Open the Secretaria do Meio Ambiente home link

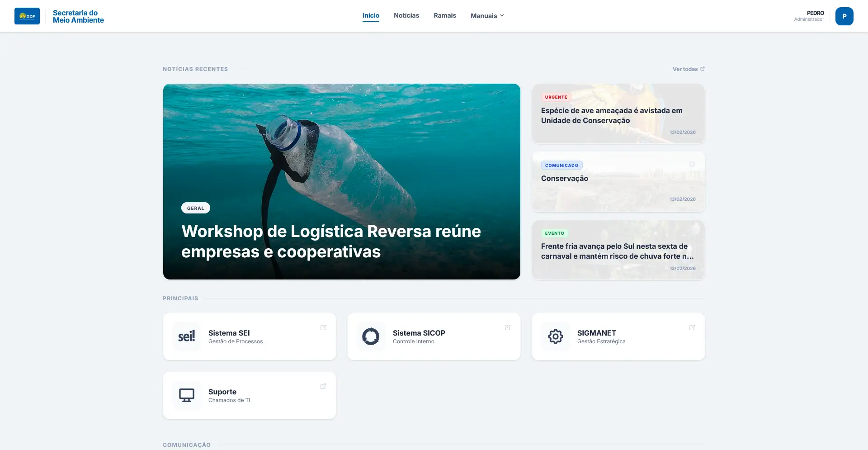[78, 16]
